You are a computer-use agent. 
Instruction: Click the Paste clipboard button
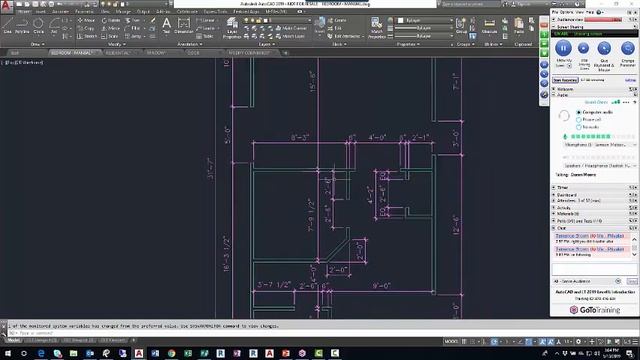coord(519,25)
